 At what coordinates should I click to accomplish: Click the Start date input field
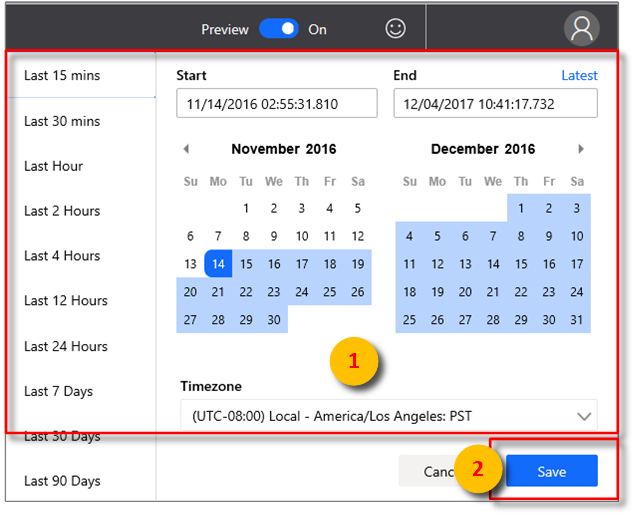tap(277, 104)
